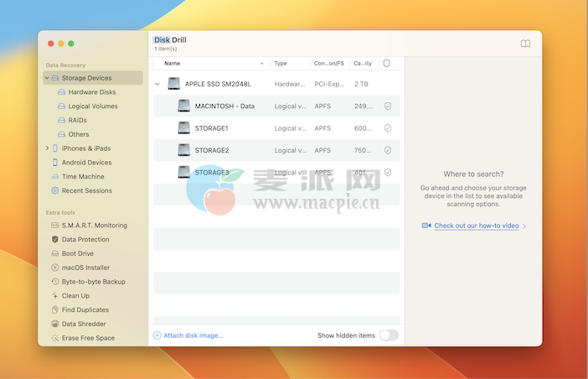Click Logical v... type in STORAGE2 row
This screenshot has width=588, height=379.
pyautogui.click(x=291, y=150)
